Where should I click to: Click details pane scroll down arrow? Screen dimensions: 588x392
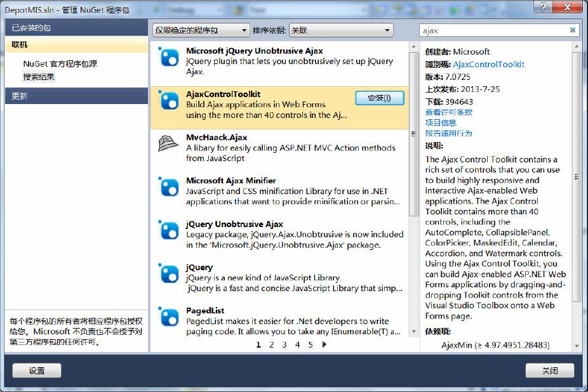click(577, 346)
